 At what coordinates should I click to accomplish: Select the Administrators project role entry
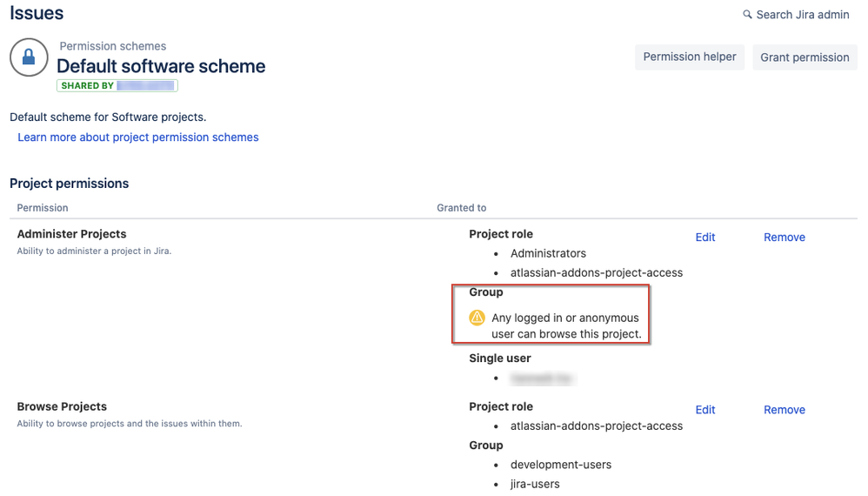[x=548, y=253]
